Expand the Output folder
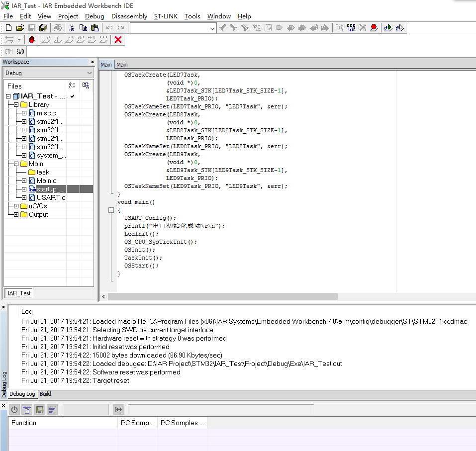Image resolution: width=476 pixels, height=451 pixels. tap(16, 215)
